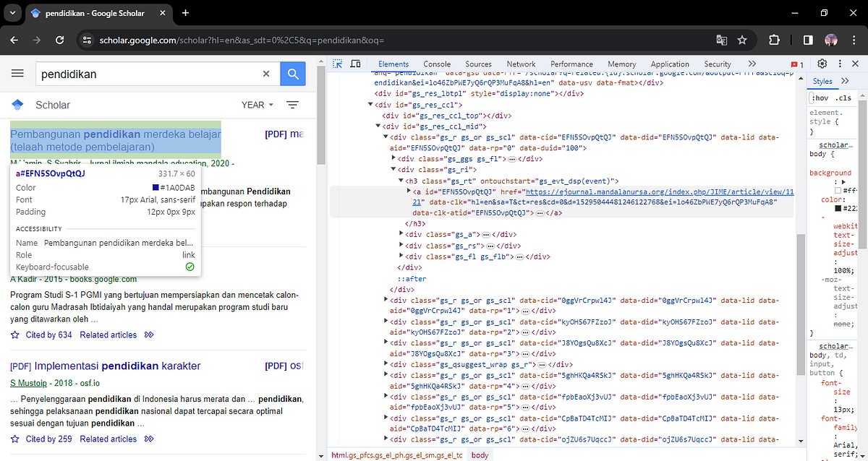Save the result with the star icon
868x461 pixels.
pyautogui.click(x=14, y=439)
